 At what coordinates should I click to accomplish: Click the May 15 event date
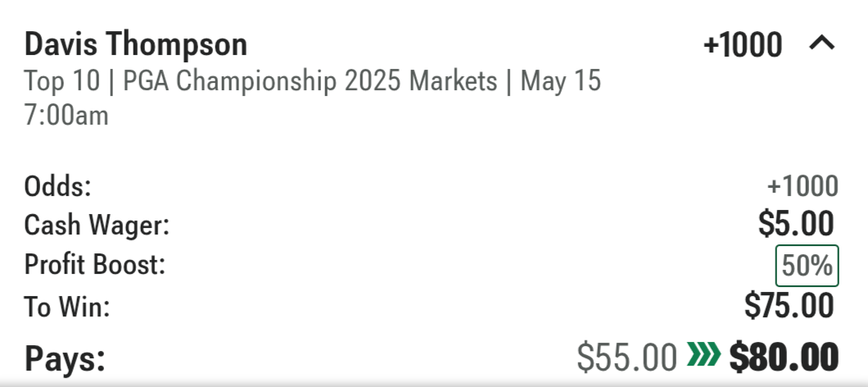561,82
